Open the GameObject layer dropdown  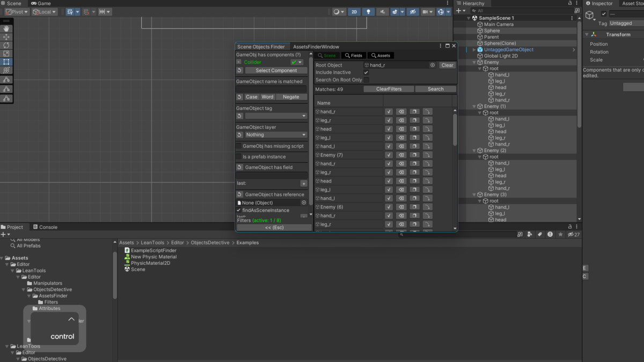coord(276,135)
